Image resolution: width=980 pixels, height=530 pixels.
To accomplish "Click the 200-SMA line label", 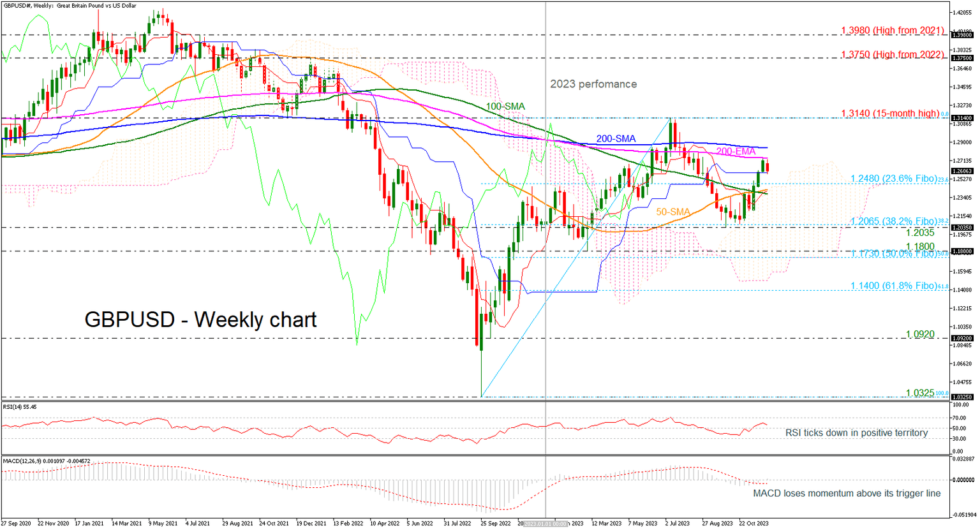I will [x=615, y=138].
